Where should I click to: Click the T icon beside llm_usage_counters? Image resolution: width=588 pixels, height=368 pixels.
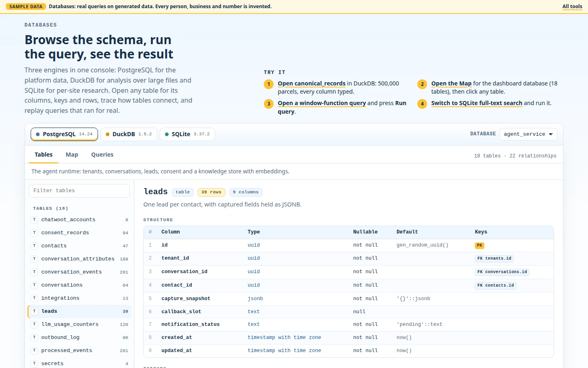(x=34, y=324)
